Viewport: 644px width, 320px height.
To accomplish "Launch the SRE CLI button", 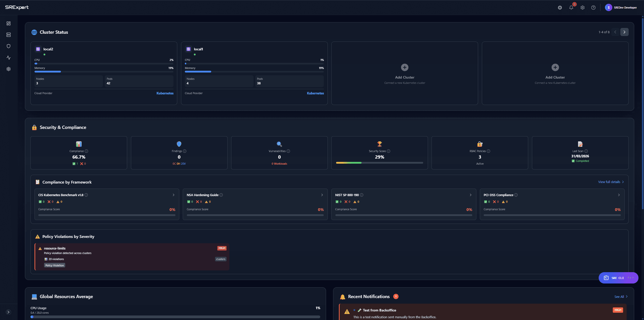I will pos(618,278).
